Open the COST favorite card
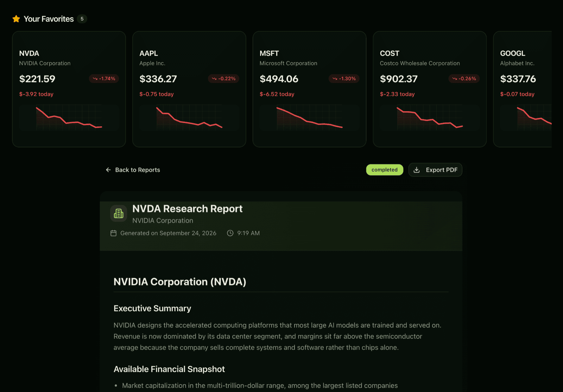The width and height of the screenshot is (563, 392). point(430,89)
